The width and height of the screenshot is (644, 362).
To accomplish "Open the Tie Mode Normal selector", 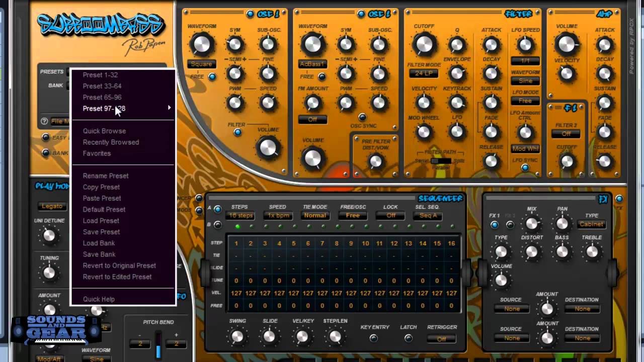I will [315, 216].
